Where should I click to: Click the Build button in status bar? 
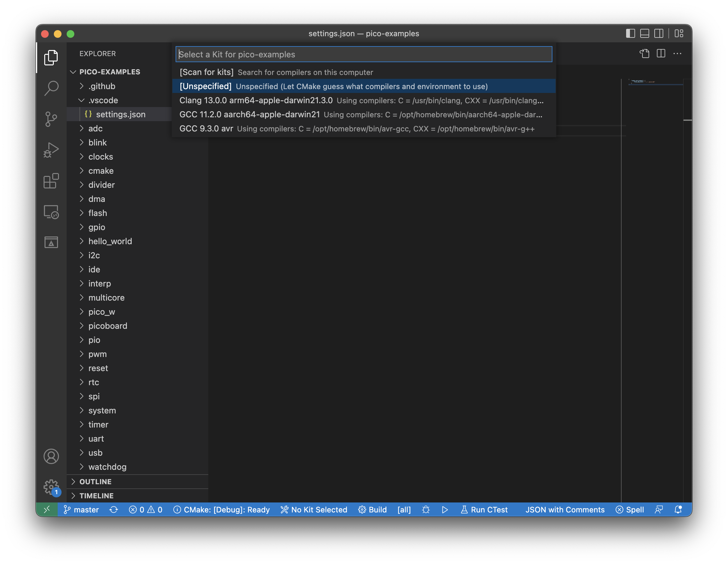pyautogui.click(x=372, y=509)
